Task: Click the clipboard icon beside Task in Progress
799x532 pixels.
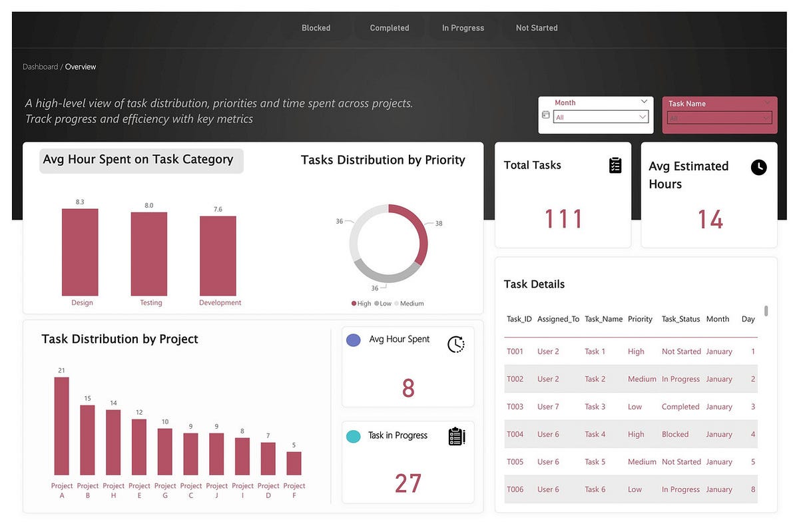Action: (x=456, y=435)
